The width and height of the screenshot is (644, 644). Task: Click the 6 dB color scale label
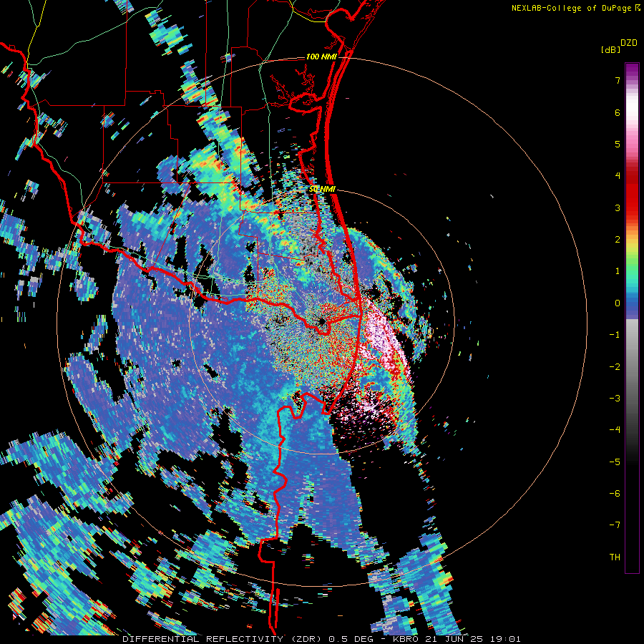(x=618, y=112)
